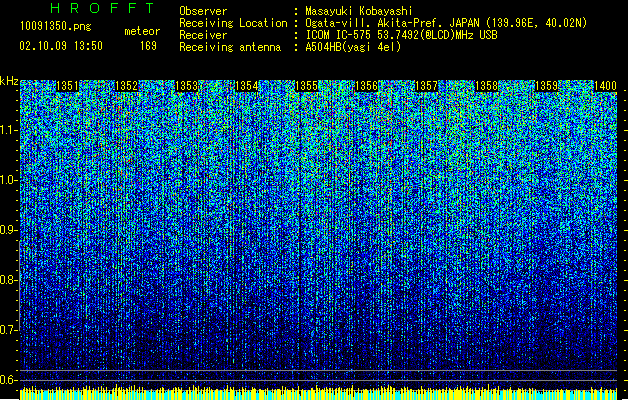The width and height of the screenshot is (629, 400).
Task: Click the HROFFT title text
Action: point(102,8)
